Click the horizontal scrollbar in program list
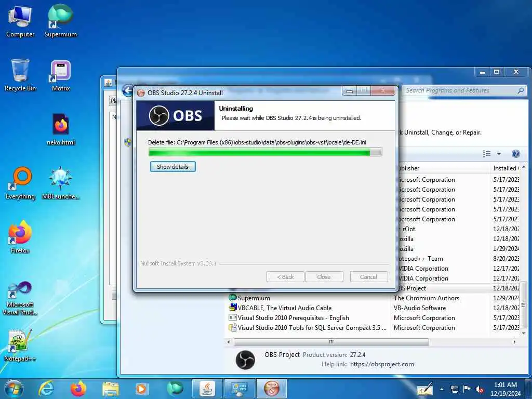 (331, 342)
